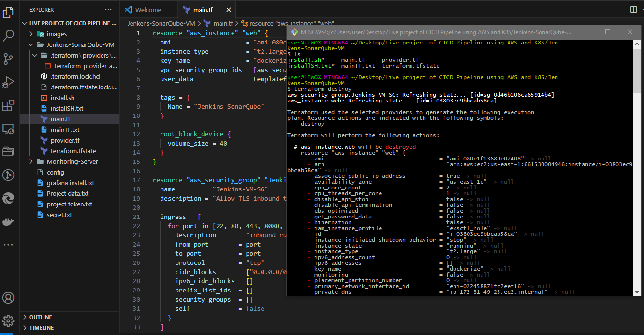Open the Docker view in activity bar

(8, 221)
